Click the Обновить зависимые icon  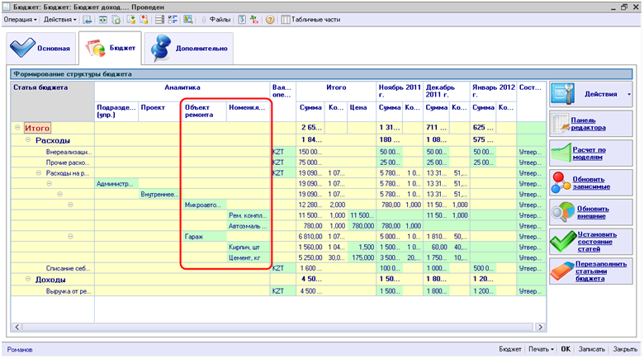pos(561,181)
